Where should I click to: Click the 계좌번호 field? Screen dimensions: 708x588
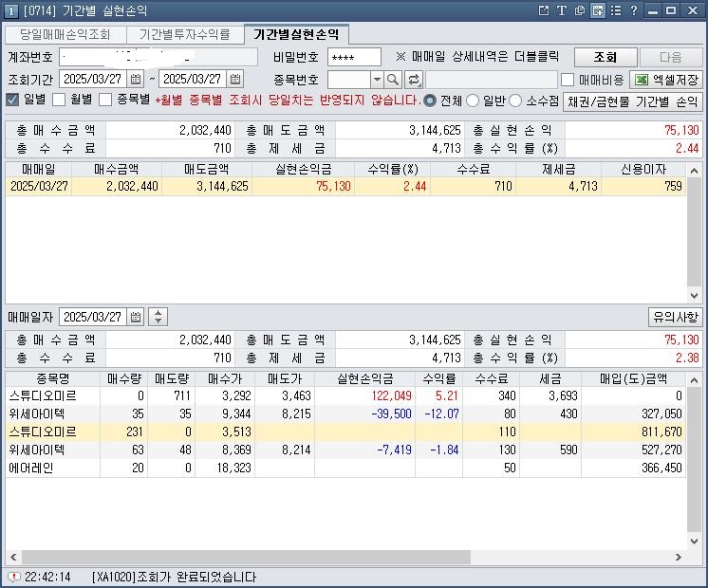pyautogui.click(x=158, y=57)
